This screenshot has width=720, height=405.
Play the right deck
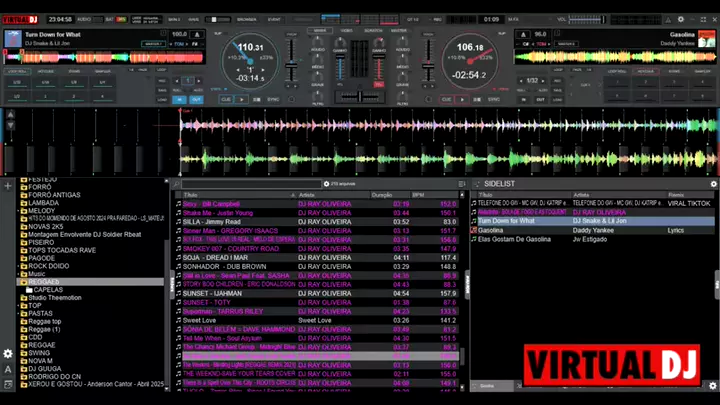point(462,99)
